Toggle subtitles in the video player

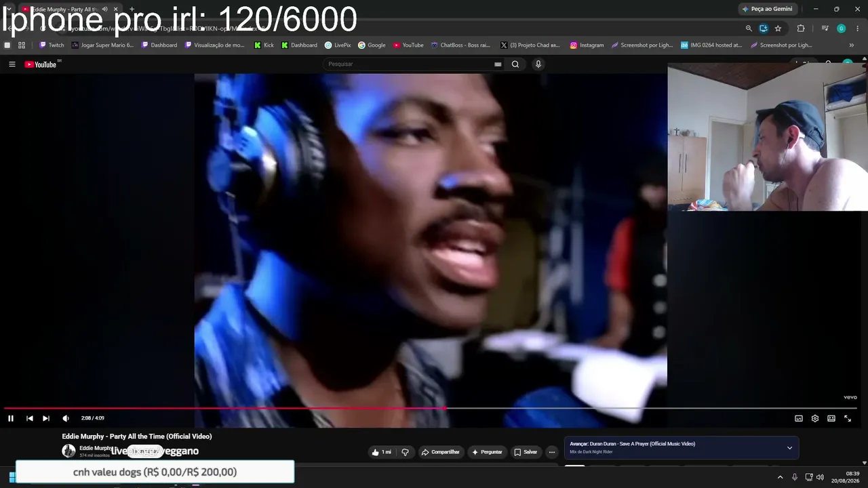tap(799, 418)
